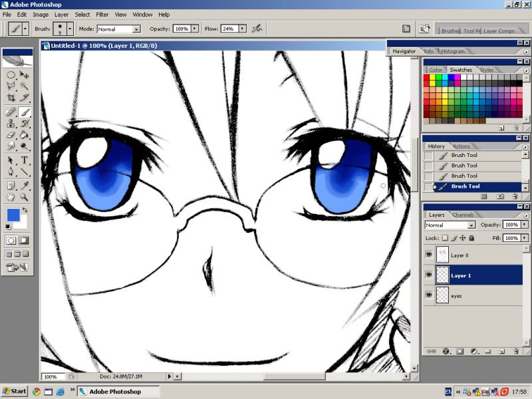The width and height of the screenshot is (532, 399).
Task: Click the background color swatch
Action: click(x=23, y=224)
